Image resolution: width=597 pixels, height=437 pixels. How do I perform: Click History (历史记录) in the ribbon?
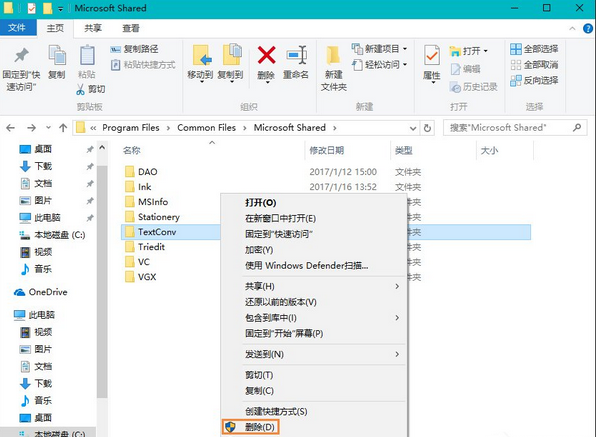pos(473,87)
